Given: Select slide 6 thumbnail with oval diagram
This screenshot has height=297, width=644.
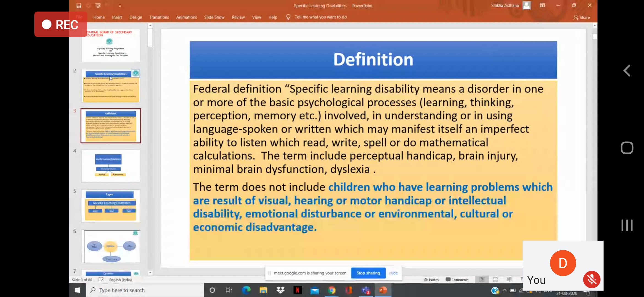Looking at the screenshot, I should click(x=111, y=246).
